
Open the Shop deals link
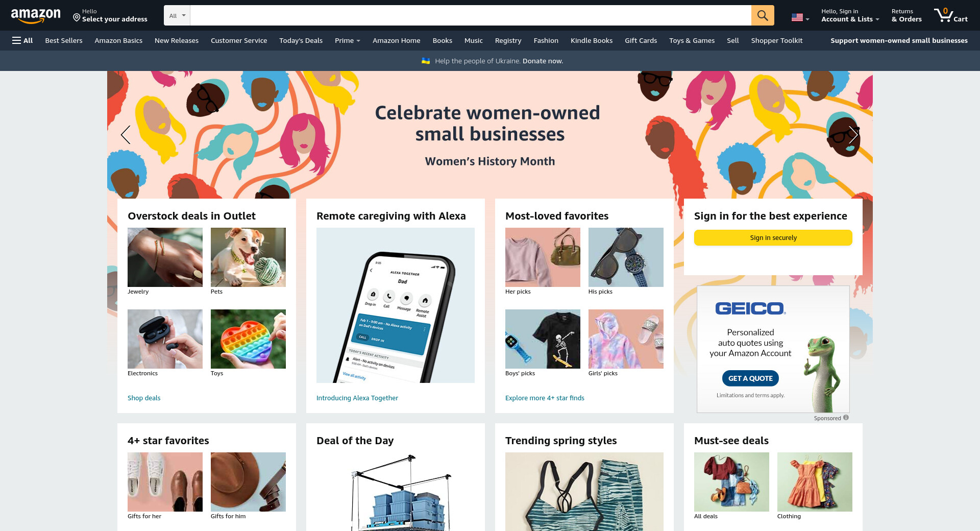[144, 398]
